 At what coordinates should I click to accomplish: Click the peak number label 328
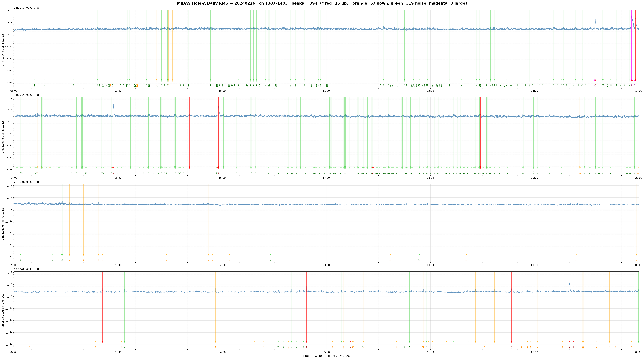pyautogui.click(x=83, y=260)
